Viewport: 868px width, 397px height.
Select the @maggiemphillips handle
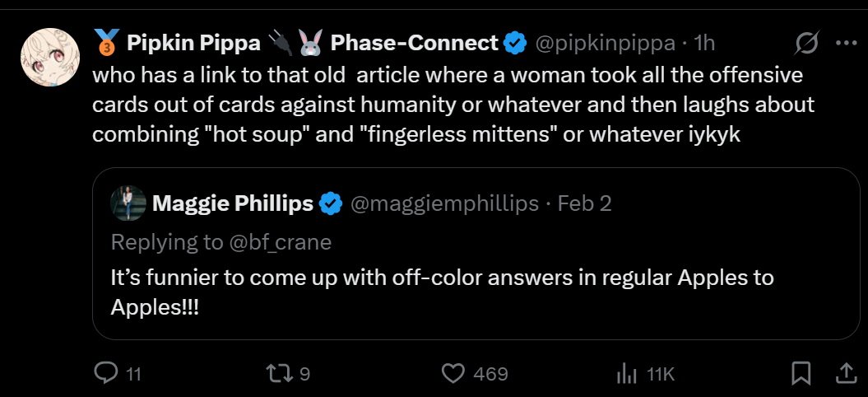point(445,203)
